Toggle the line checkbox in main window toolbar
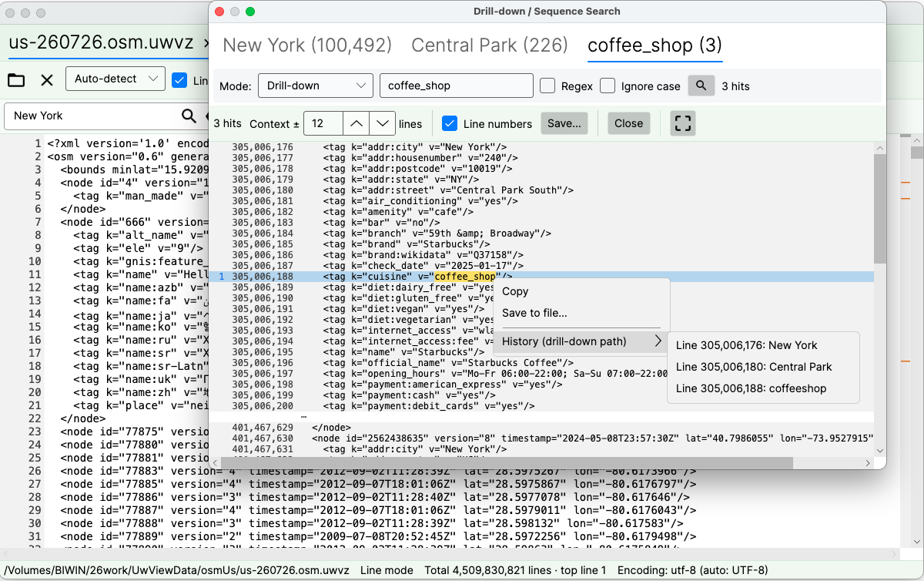Screen dimensions: 924x581 179,79
